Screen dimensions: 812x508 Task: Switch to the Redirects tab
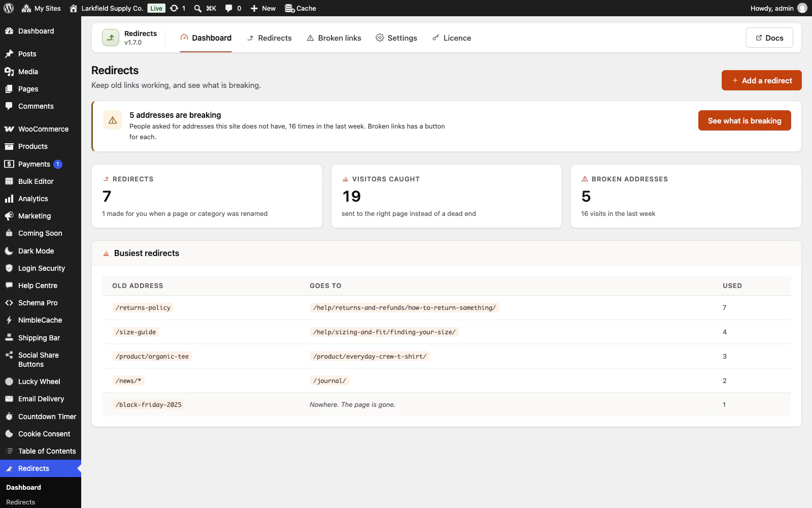(x=269, y=38)
